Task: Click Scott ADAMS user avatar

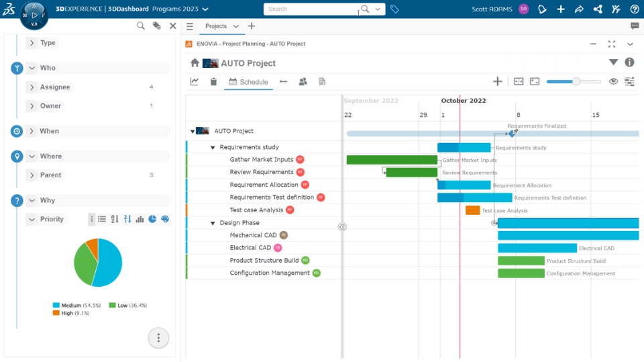Action: [x=523, y=9]
